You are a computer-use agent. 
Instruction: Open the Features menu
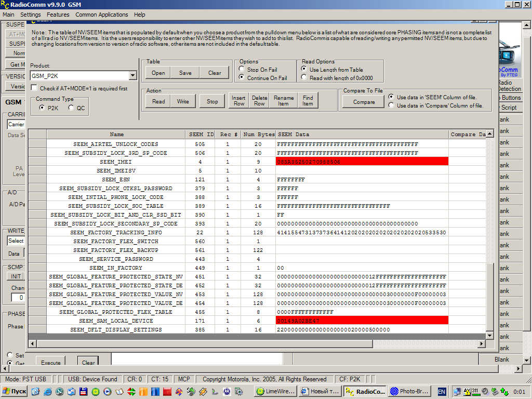(58, 15)
